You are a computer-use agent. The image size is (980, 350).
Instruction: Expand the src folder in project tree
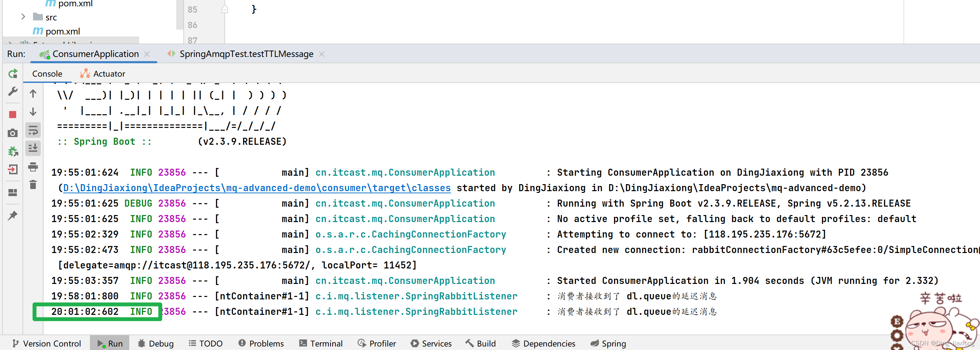tap(23, 17)
